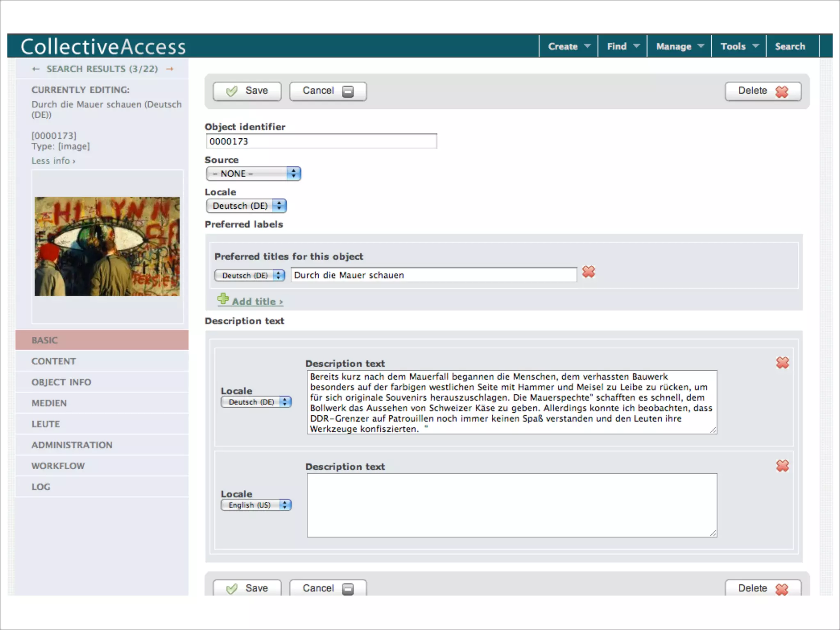Go to next search result arrow
840x630 pixels.
pyautogui.click(x=170, y=69)
